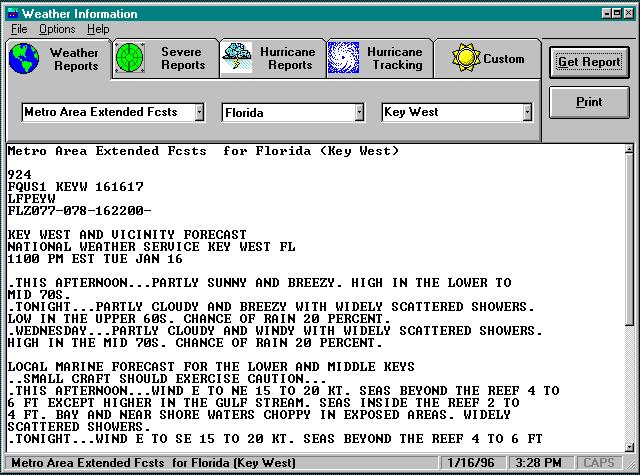
Task: Click the Get Report button
Action: click(589, 62)
